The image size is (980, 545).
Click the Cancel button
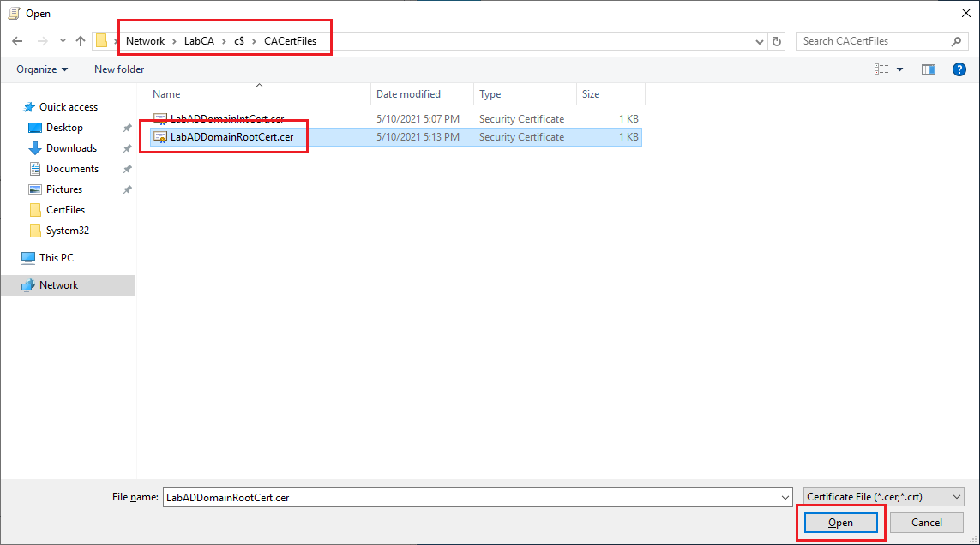click(x=926, y=523)
